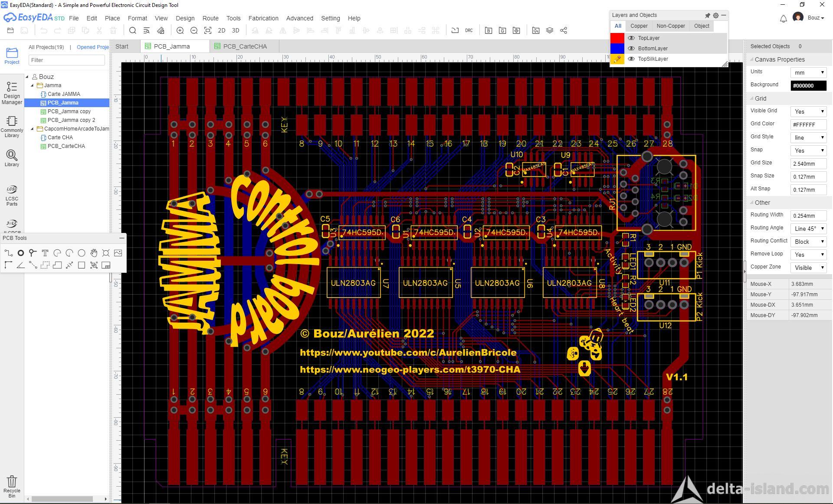This screenshot has height=504, width=833.
Task: Activate the Dimension measure tool
Action: point(69,265)
